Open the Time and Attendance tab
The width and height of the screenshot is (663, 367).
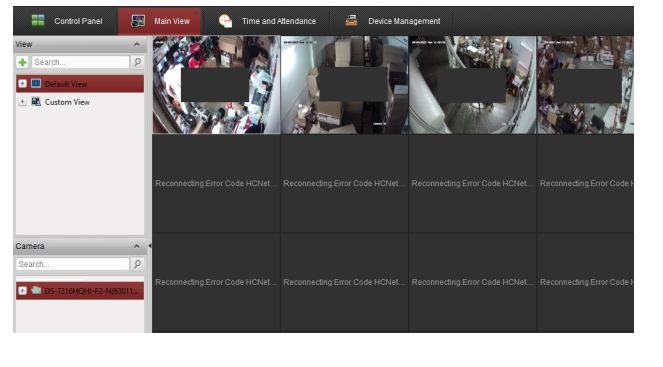pyautogui.click(x=267, y=21)
